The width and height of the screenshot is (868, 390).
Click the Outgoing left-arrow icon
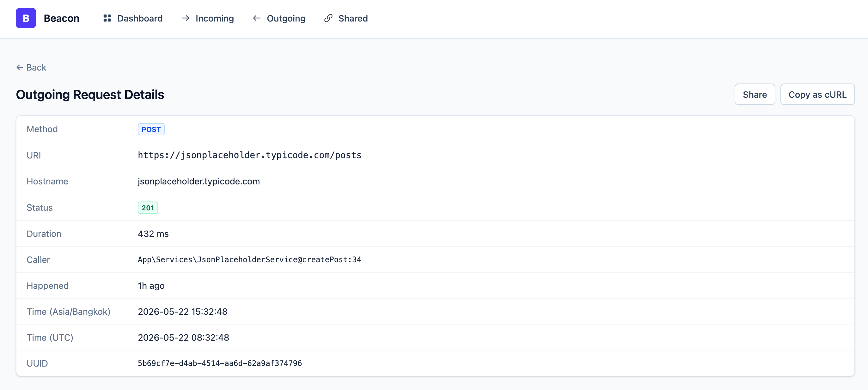(x=257, y=18)
